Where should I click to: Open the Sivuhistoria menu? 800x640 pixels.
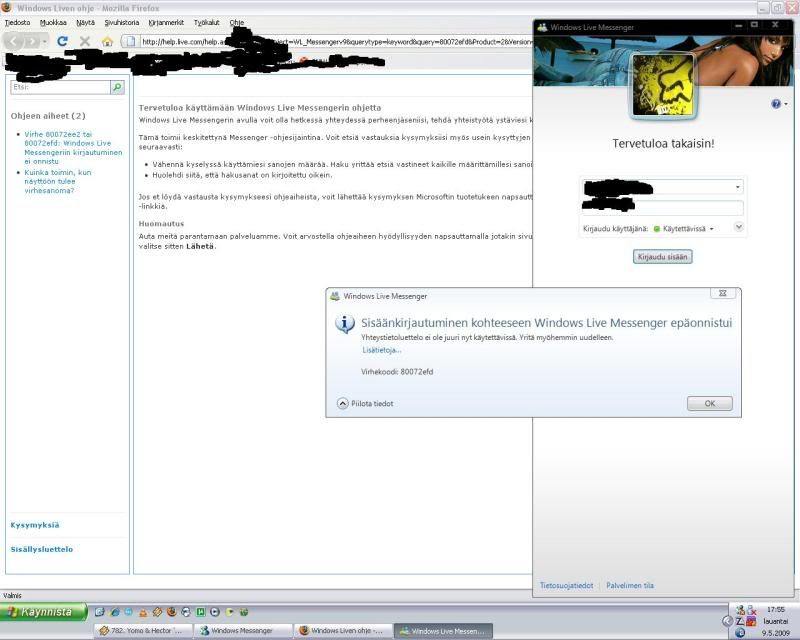click(121, 22)
